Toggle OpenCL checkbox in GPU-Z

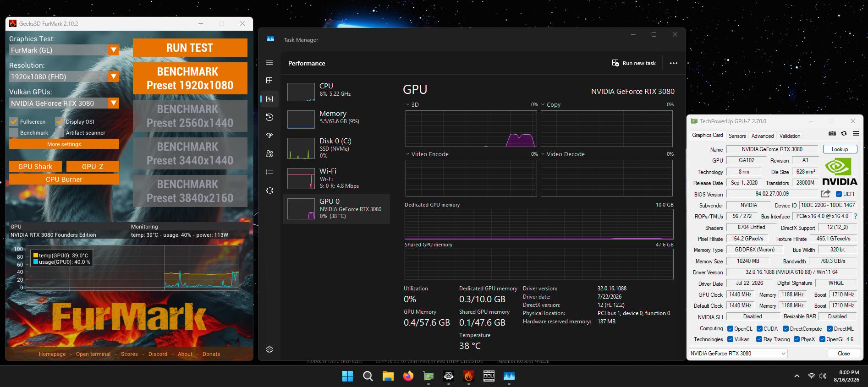[x=730, y=328]
